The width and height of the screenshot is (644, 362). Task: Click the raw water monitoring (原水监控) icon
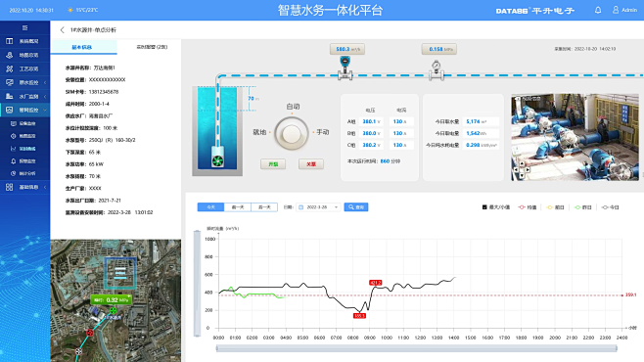(10, 82)
